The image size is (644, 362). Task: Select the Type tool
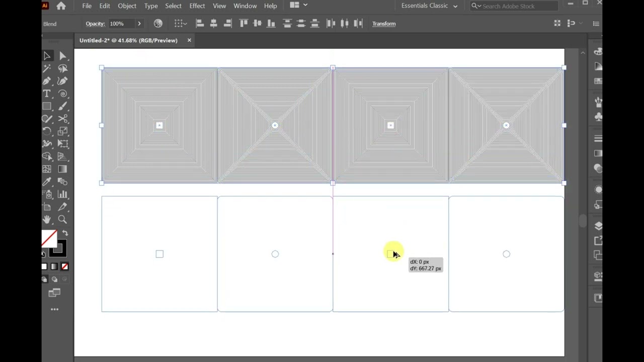(47, 94)
